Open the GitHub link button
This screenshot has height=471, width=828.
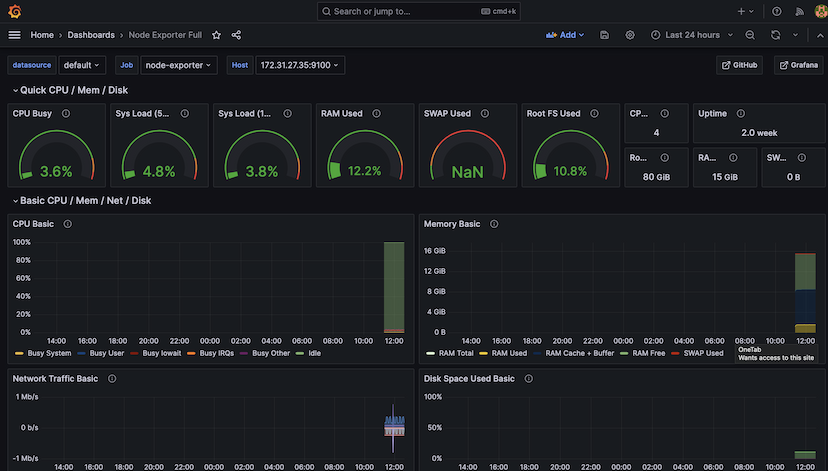click(739, 65)
